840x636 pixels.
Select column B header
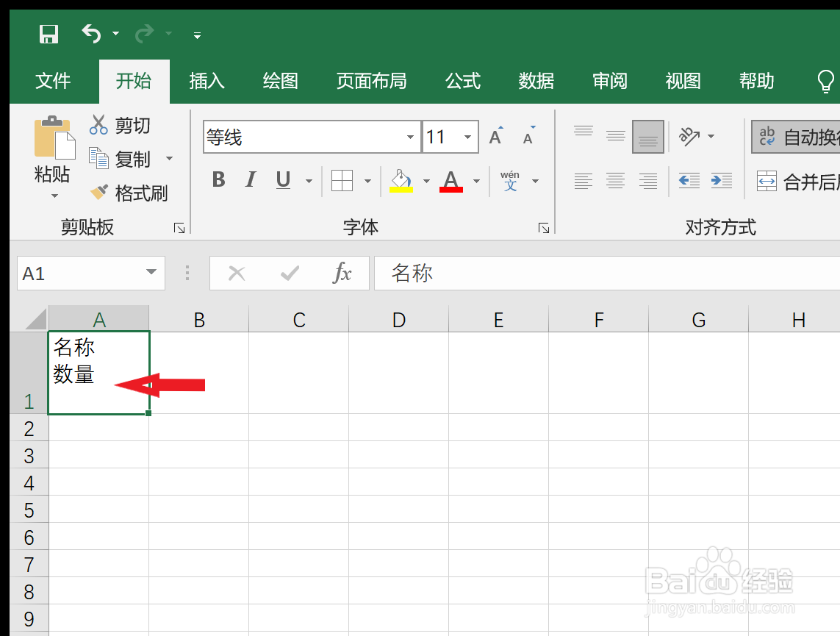point(198,319)
